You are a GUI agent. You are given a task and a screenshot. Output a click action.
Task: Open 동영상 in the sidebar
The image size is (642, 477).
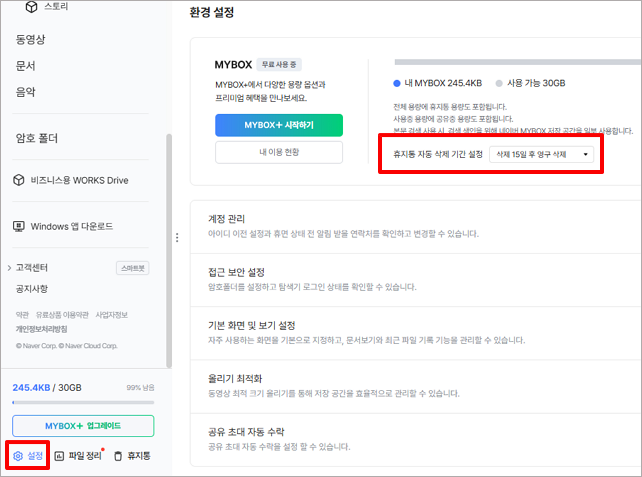pos(31,41)
